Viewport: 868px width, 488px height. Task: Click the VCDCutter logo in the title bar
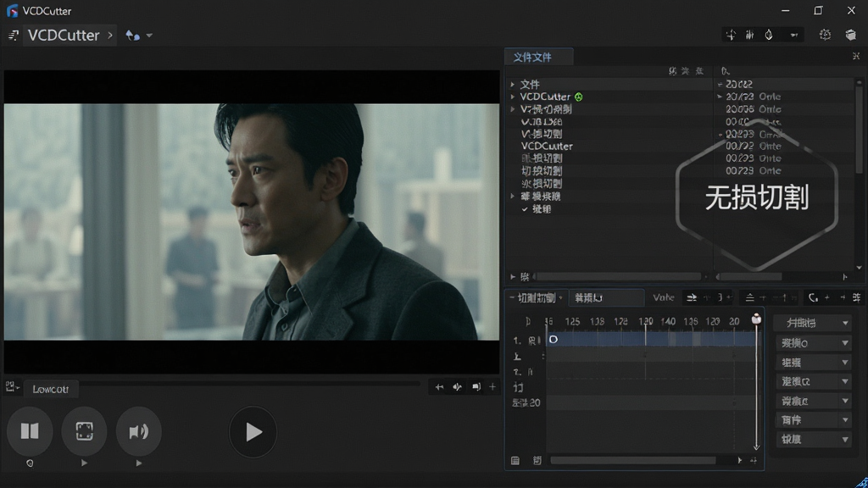(12, 10)
